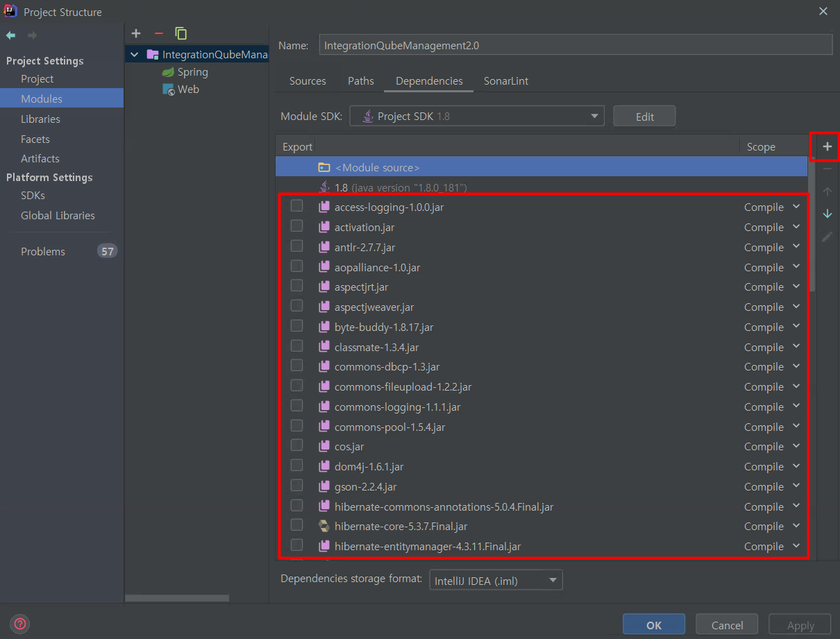Check export for antlr-2.7.7.jar
Image resolution: width=840 pixels, height=639 pixels.
coord(296,246)
